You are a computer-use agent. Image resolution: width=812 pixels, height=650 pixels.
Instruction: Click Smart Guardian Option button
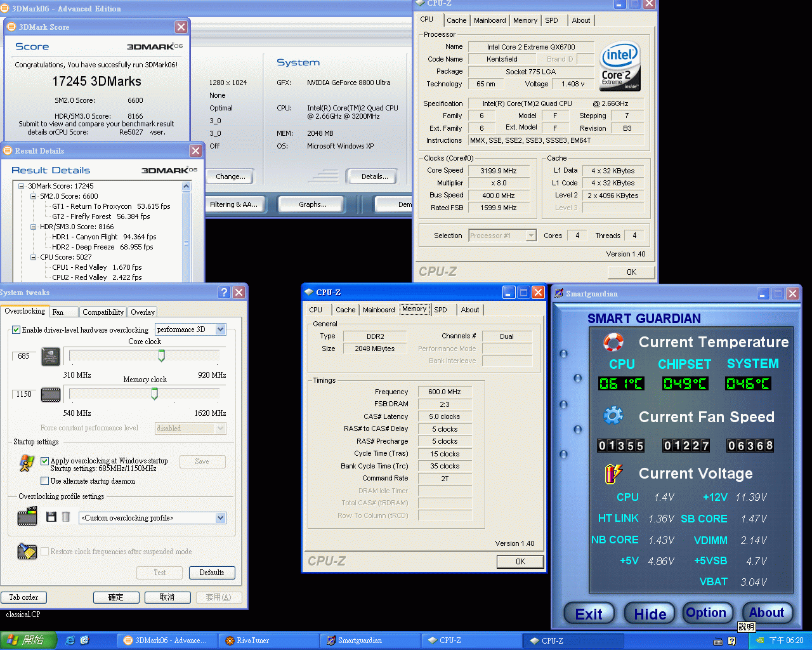pos(706,613)
